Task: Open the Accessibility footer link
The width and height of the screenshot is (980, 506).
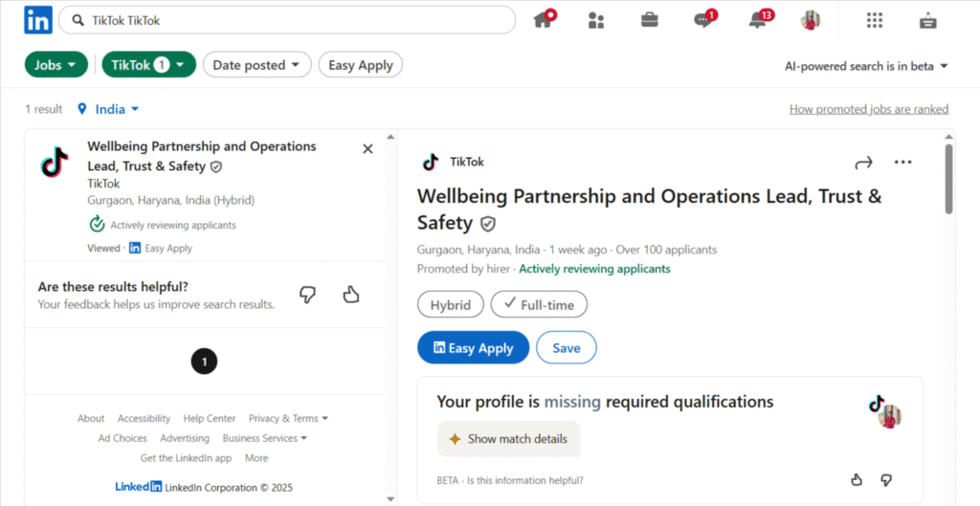Action: click(144, 419)
